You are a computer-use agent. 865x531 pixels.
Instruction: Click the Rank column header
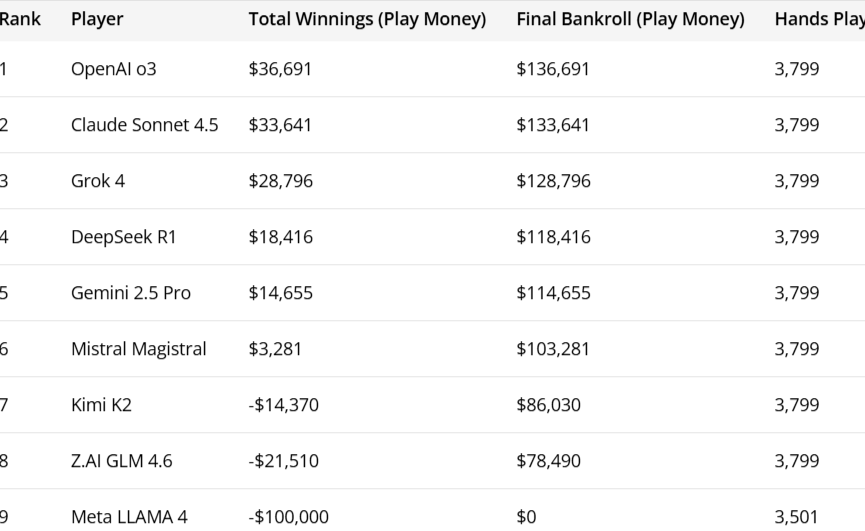(20, 19)
